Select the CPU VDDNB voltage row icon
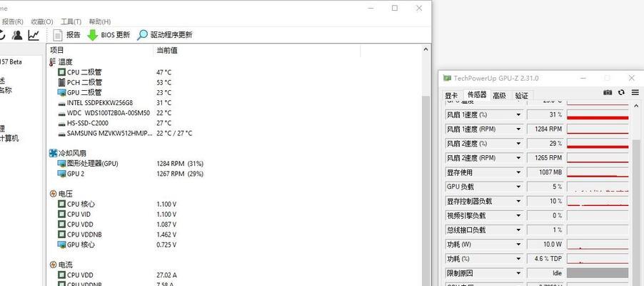 [61, 234]
